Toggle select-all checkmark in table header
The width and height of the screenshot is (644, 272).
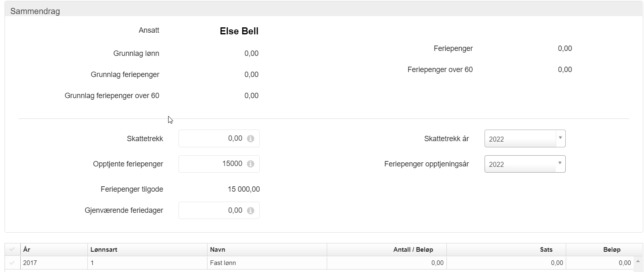point(12,250)
